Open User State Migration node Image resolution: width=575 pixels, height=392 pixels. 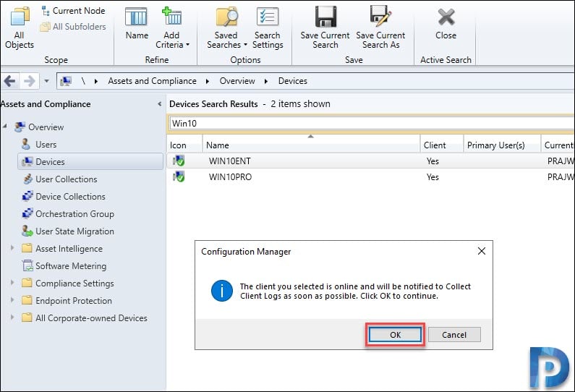(74, 231)
